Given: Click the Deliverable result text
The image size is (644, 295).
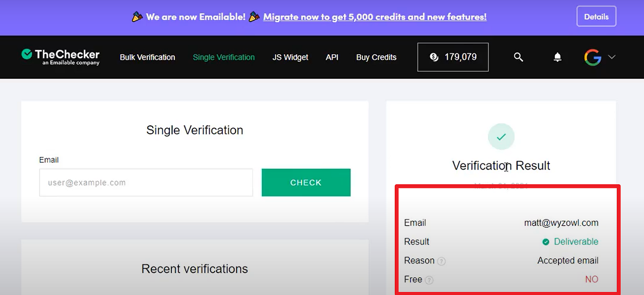Looking at the screenshot, I should pyautogui.click(x=576, y=242).
